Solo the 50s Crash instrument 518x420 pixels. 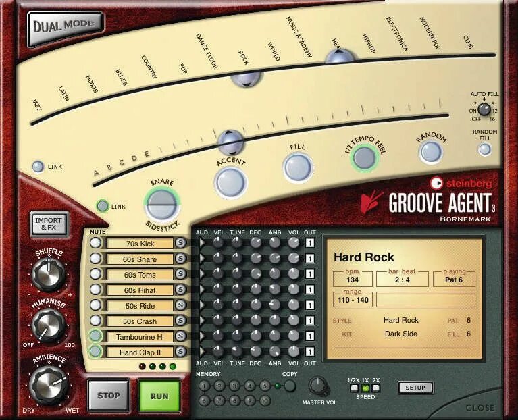coord(180,321)
